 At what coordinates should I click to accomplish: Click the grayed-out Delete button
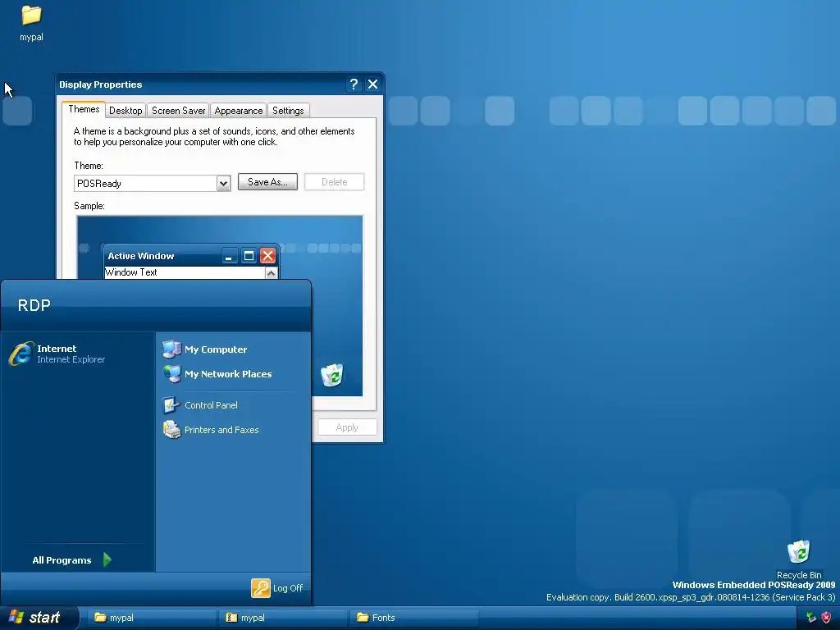tap(335, 182)
